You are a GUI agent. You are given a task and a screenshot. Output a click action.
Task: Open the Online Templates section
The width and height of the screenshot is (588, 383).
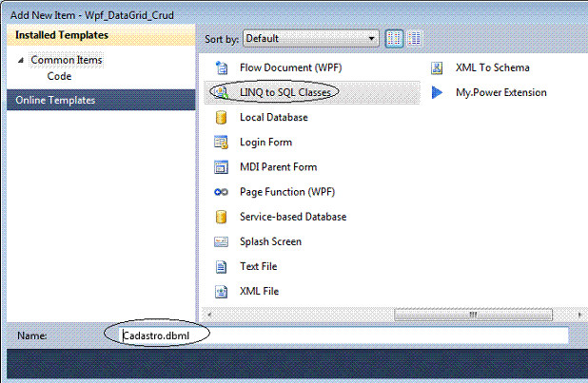click(55, 101)
